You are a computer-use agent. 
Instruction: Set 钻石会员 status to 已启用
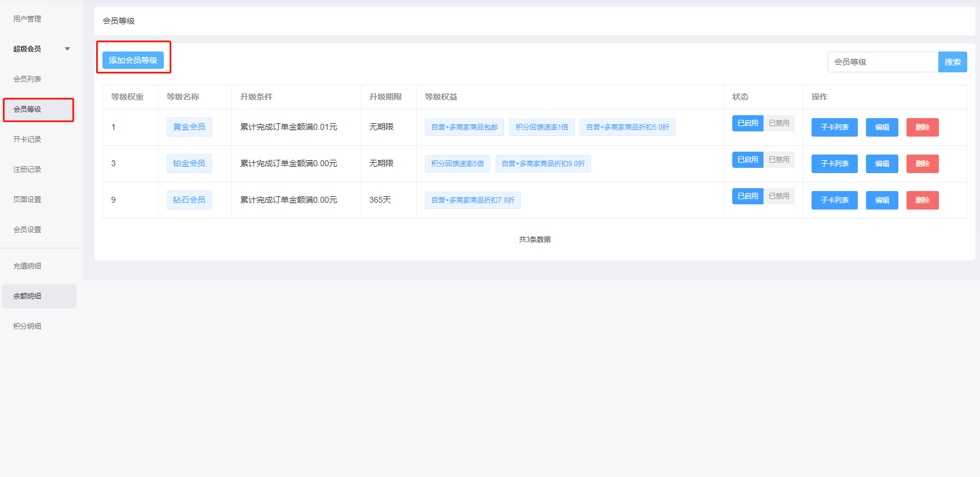click(748, 196)
